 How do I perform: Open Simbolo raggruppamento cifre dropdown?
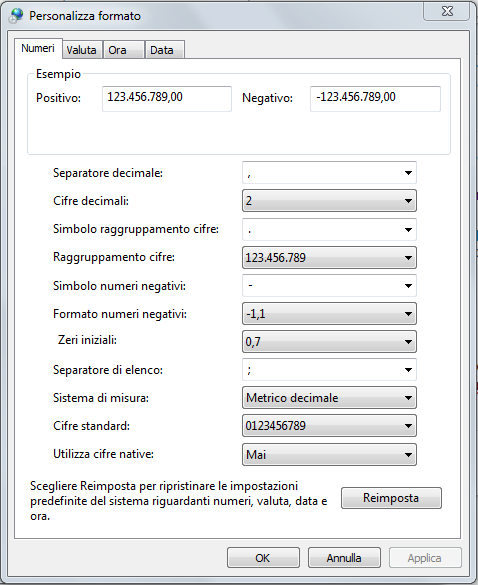[329, 229]
